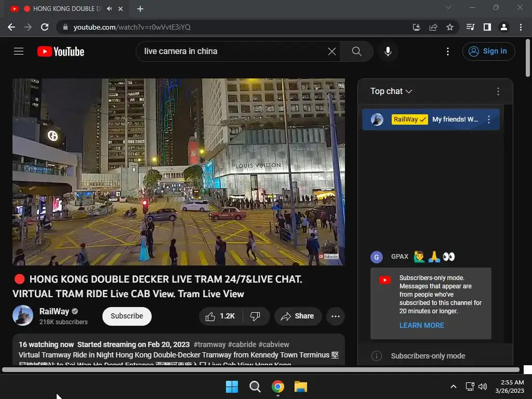Open the pinned RailWay message options
Viewport: 532px width, 399px height.
[x=488, y=119]
